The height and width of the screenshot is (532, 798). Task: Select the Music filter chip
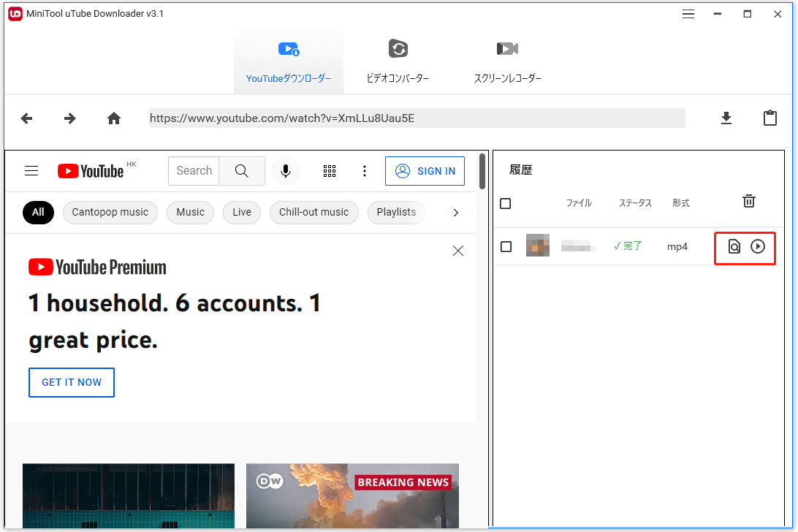pyautogui.click(x=190, y=213)
